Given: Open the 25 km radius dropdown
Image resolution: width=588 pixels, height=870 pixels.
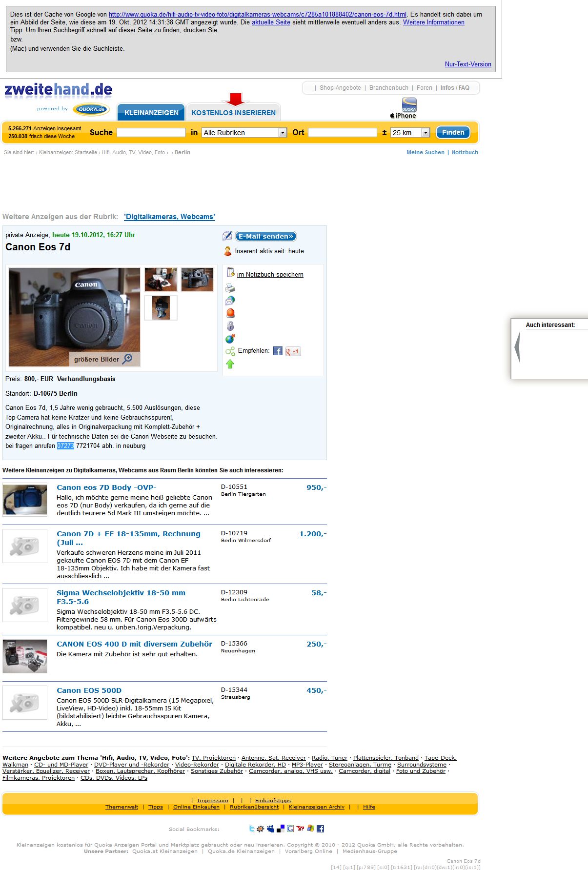Looking at the screenshot, I should (410, 133).
